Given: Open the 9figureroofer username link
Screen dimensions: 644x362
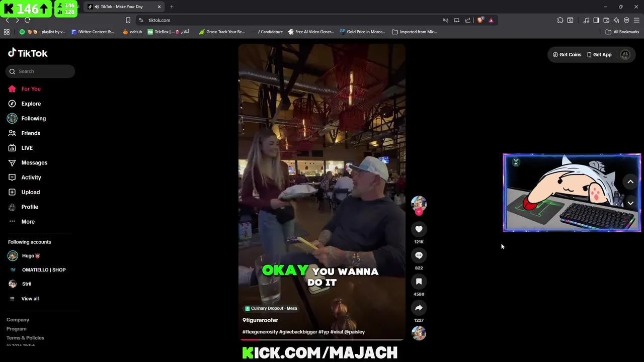Looking at the screenshot, I should [x=260, y=320].
